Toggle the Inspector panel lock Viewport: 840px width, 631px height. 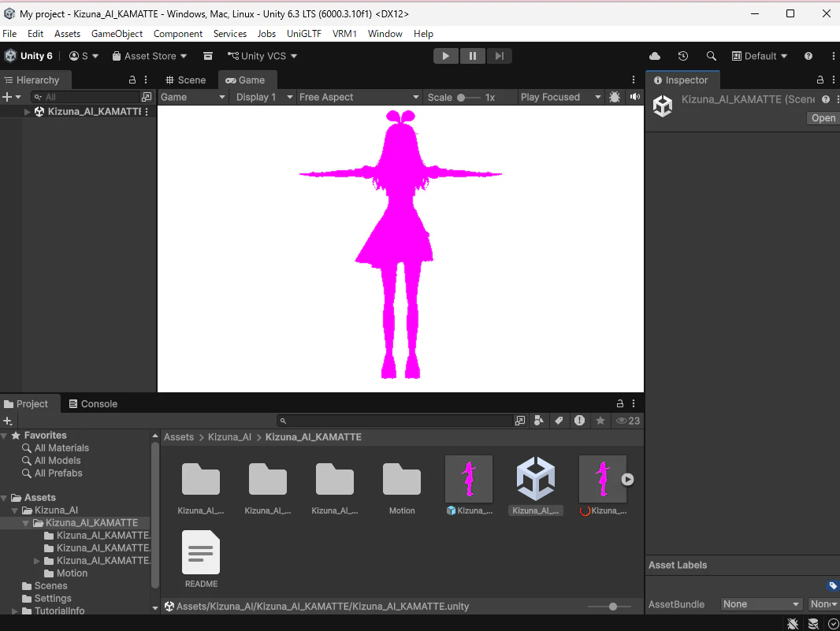pos(820,80)
